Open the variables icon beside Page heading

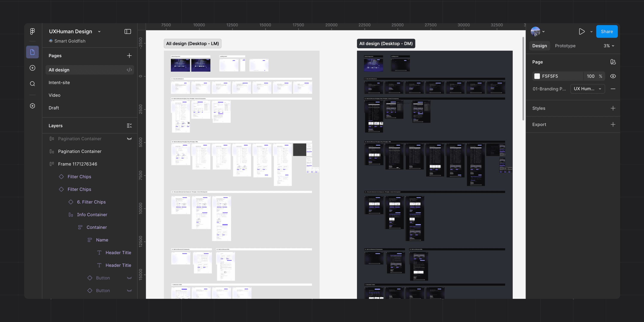coord(613,62)
